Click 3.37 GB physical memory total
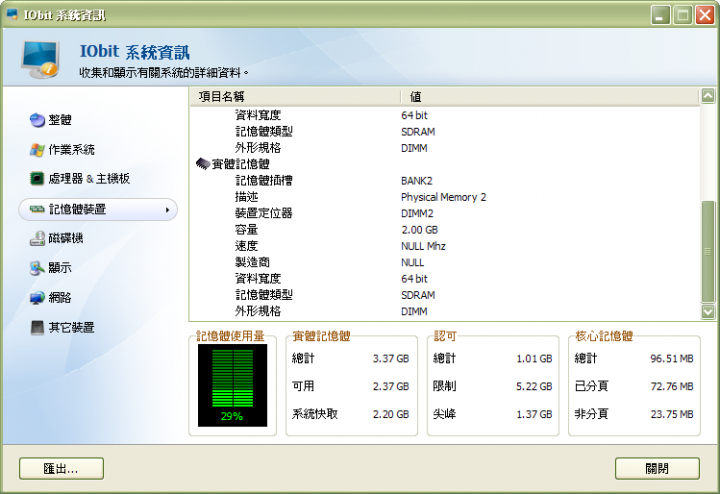This screenshot has height=494, width=720. pyautogui.click(x=391, y=359)
